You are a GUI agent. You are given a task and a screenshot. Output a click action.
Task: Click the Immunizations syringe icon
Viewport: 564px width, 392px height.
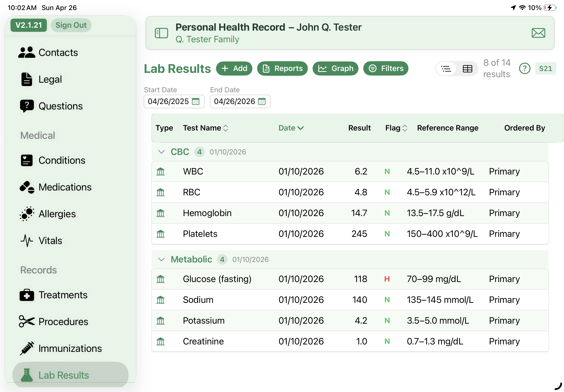click(x=27, y=348)
